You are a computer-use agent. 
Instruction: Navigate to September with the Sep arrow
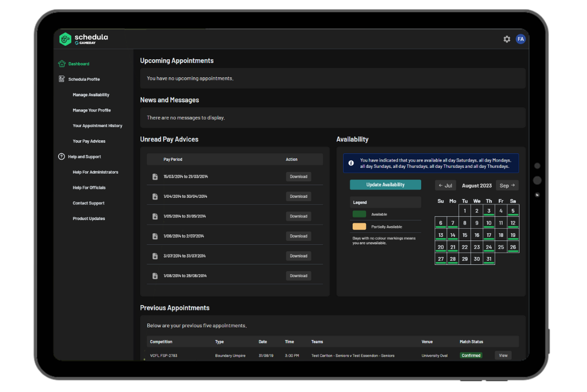(507, 185)
